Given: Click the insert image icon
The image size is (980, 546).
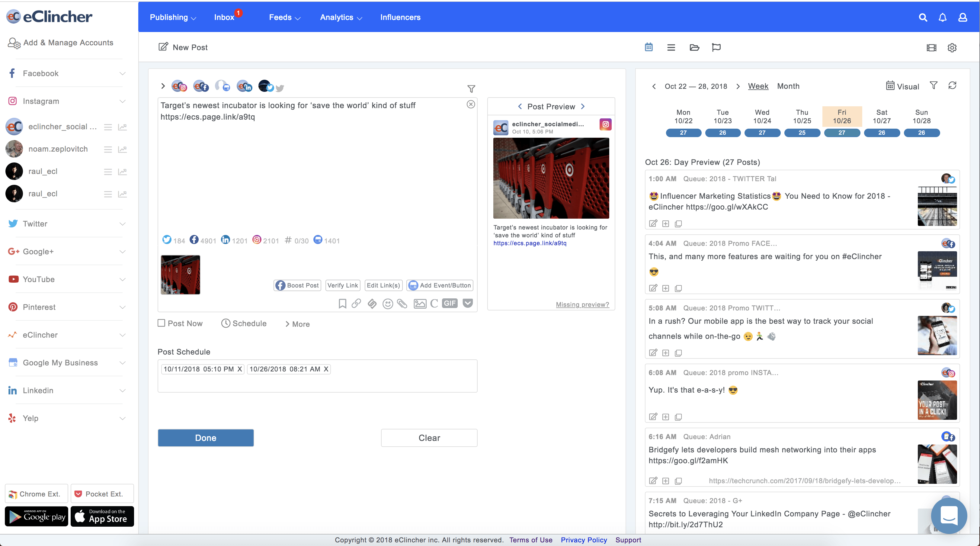Looking at the screenshot, I should [x=420, y=304].
